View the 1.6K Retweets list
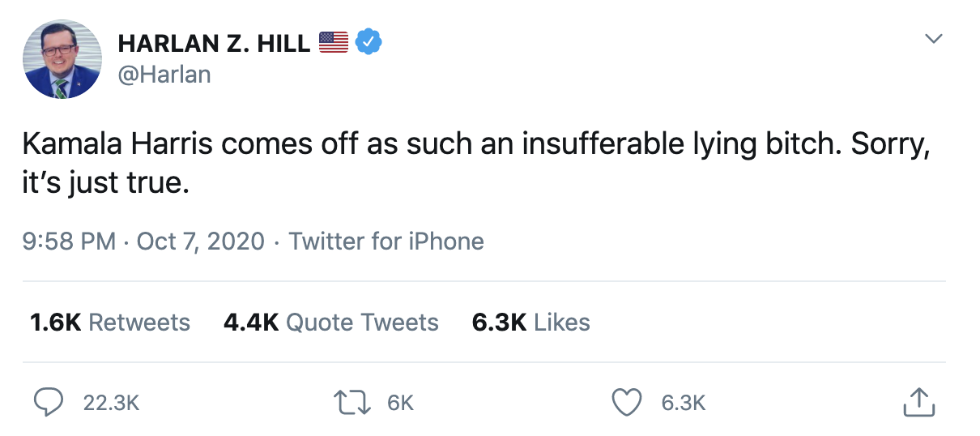The image size is (980, 436). pyautogui.click(x=109, y=322)
